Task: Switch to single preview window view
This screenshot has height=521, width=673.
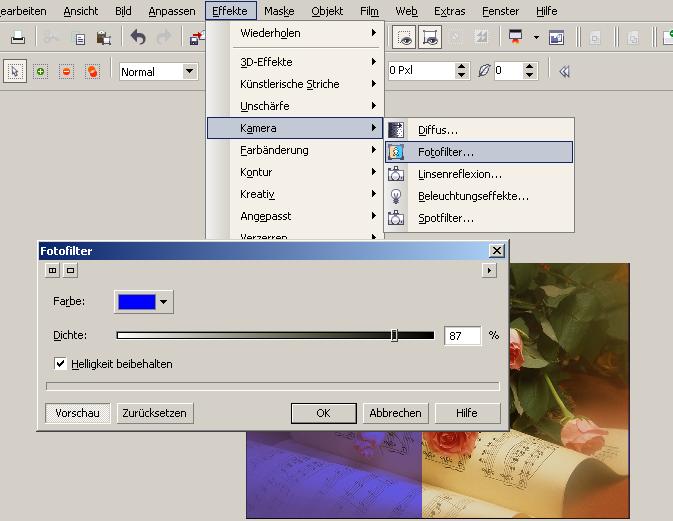Action: [70, 270]
